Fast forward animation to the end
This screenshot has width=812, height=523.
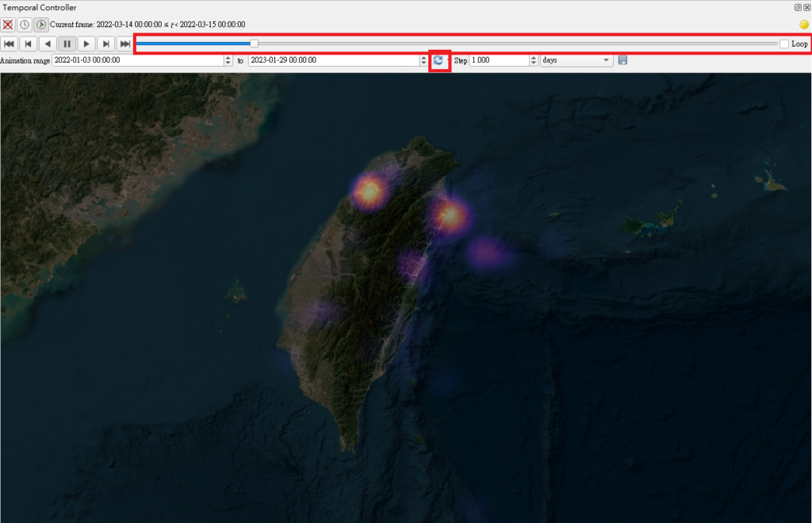(x=124, y=44)
